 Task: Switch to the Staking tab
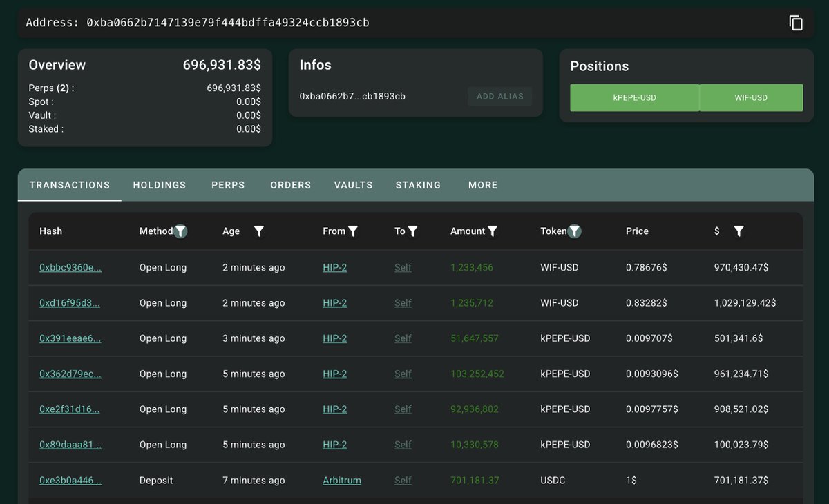[418, 185]
